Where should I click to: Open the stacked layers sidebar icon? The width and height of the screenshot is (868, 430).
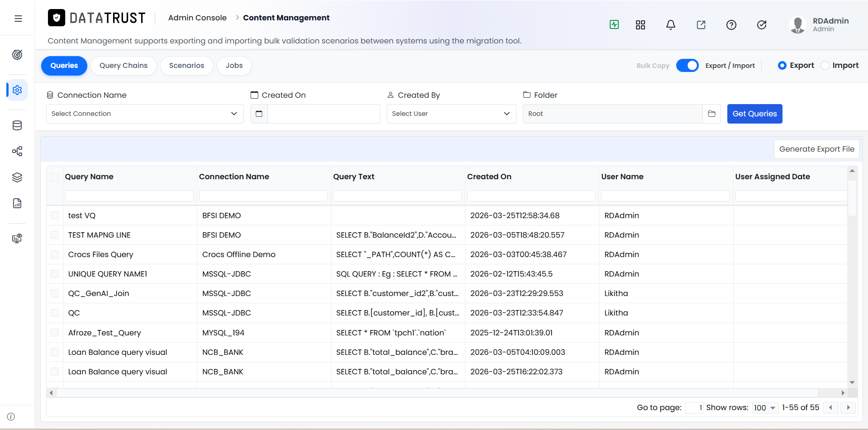(17, 177)
